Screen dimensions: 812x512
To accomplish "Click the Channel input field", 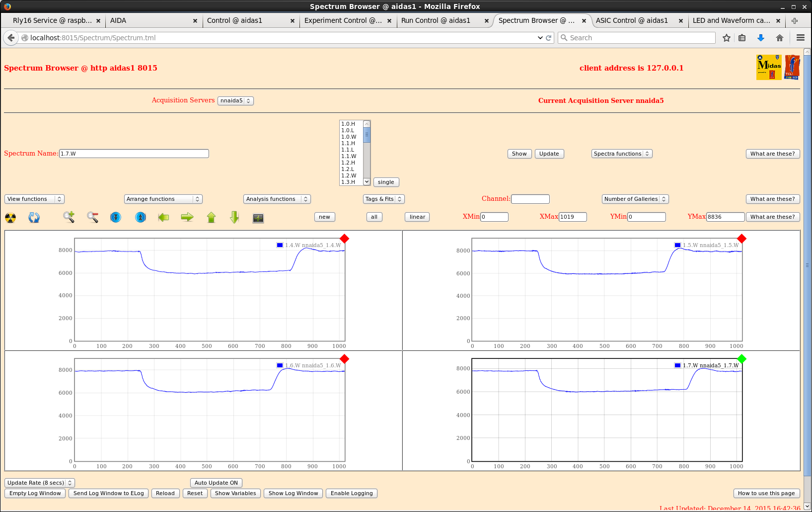I will [x=530, y=199].
